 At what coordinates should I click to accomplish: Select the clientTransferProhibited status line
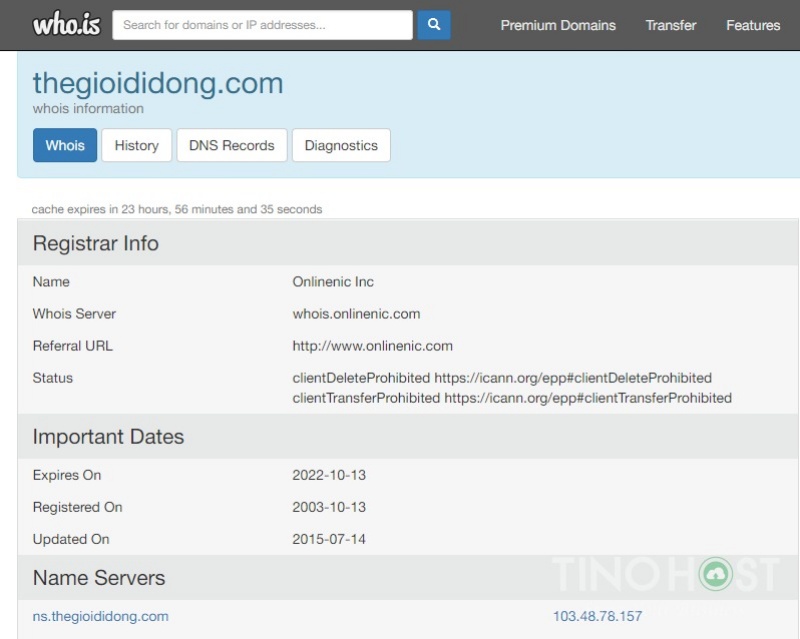[512, 398]
